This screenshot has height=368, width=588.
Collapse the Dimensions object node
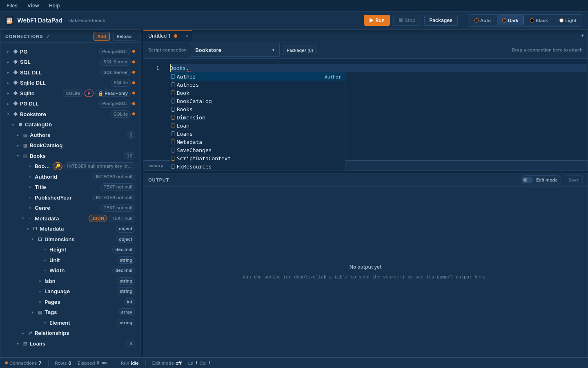click(x=32, y=240)
